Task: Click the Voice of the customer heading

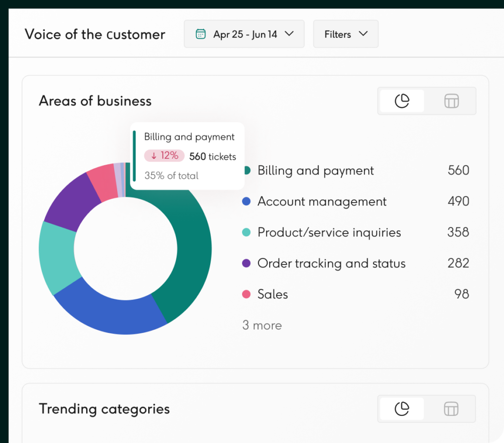Action: [x=94, y=34]
